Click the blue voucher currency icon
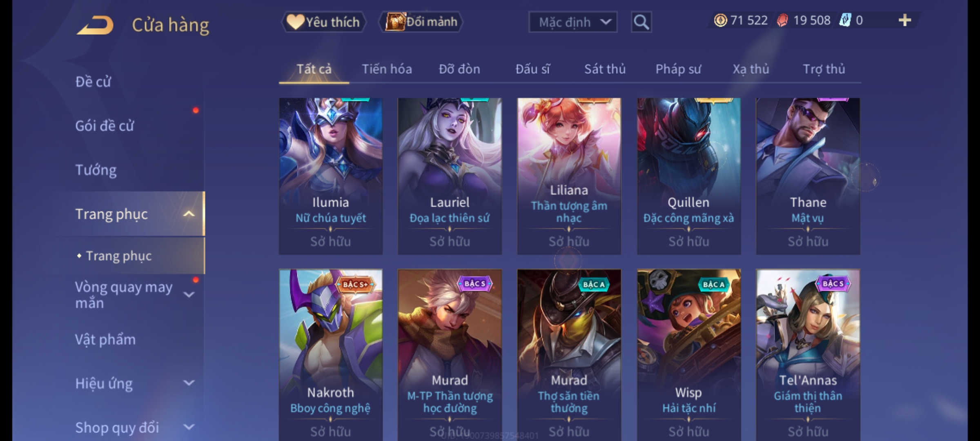980x441 pixels. [845, 20]
